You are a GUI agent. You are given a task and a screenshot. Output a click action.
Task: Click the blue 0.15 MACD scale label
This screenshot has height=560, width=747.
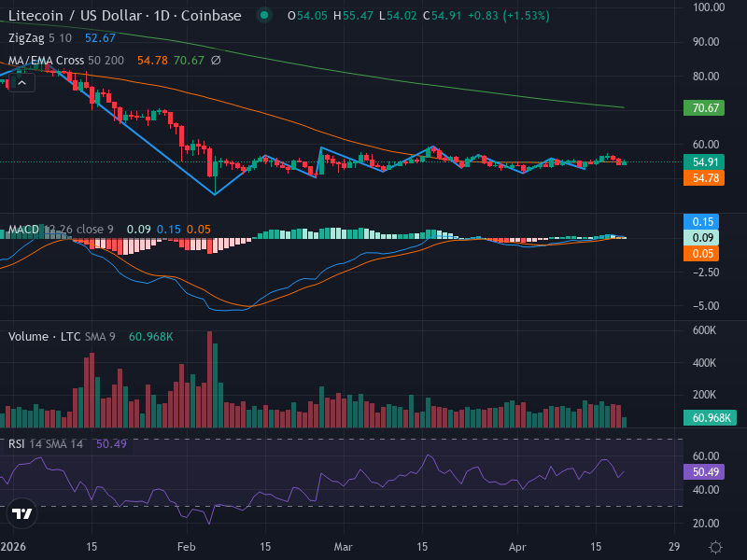[x=701, y=222]
